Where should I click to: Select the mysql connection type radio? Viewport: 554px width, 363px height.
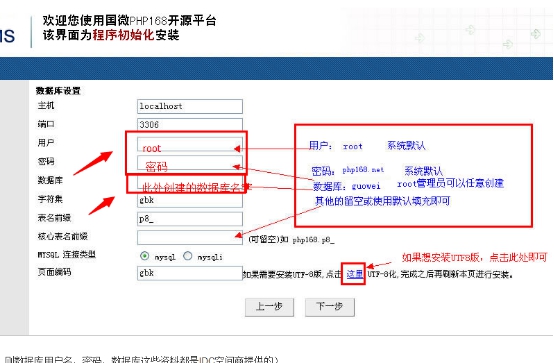pyautogui.click(x=145, y=256)
